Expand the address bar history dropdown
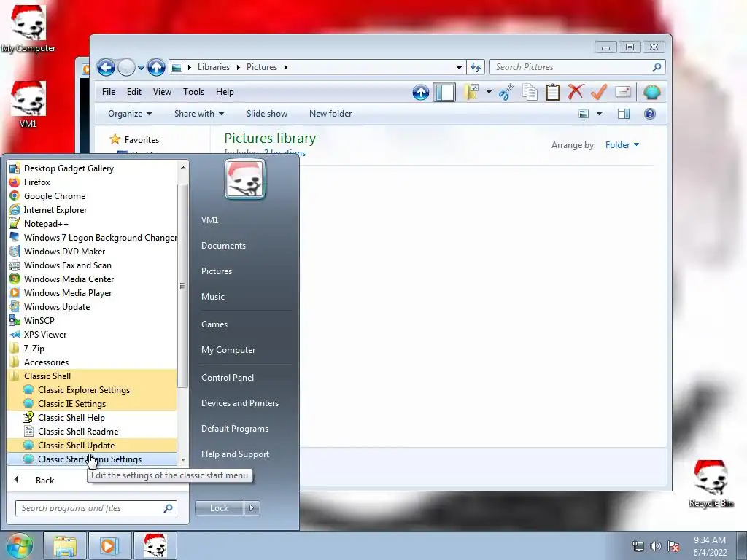747x560 pixels. (x=460, y=67)
